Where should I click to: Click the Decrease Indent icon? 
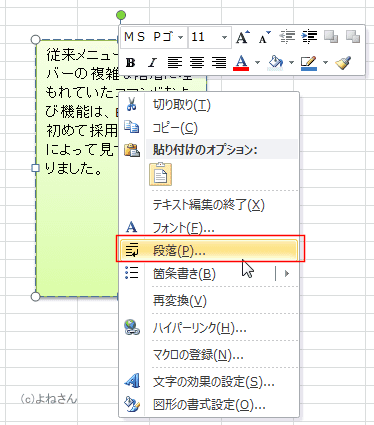(x=287, y=37)
